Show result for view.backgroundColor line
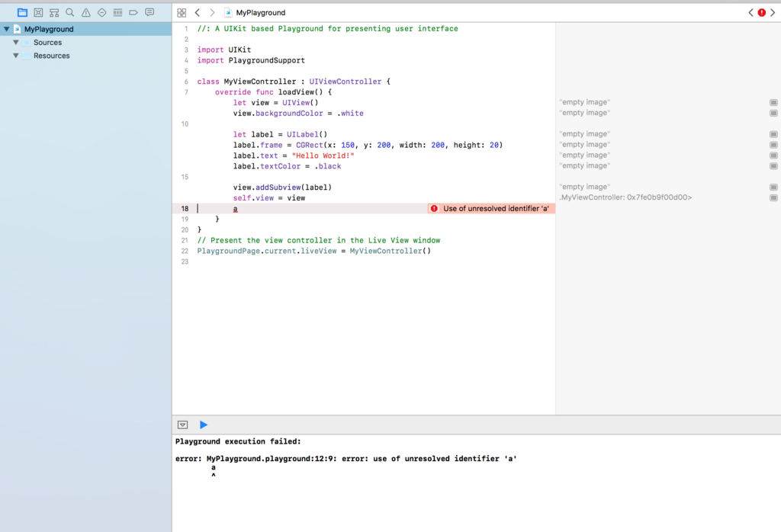 point(773,113)
